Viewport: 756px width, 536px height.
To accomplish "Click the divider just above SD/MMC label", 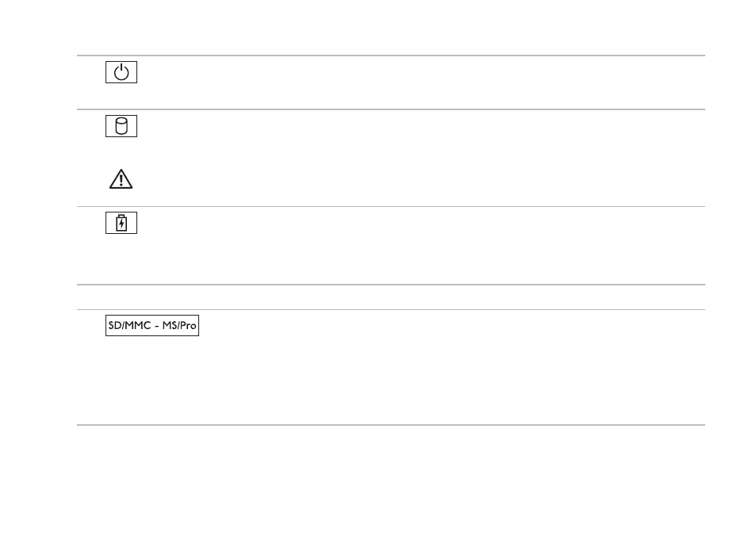I will tap(391, 309).
